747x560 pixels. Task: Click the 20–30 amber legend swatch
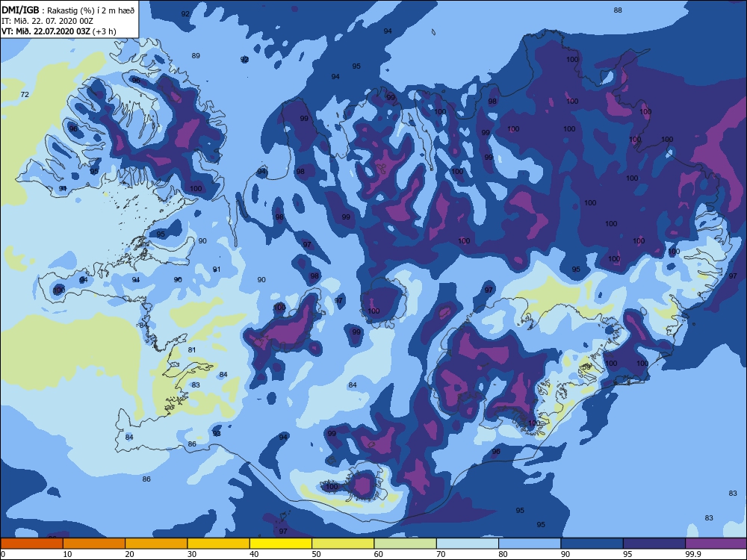tap(156, 544)
